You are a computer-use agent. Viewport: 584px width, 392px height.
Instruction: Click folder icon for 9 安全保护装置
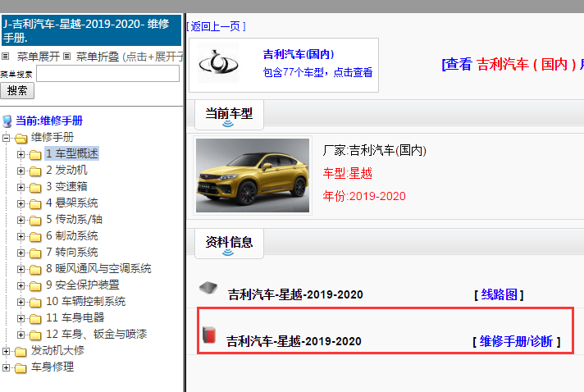(35, 285)
